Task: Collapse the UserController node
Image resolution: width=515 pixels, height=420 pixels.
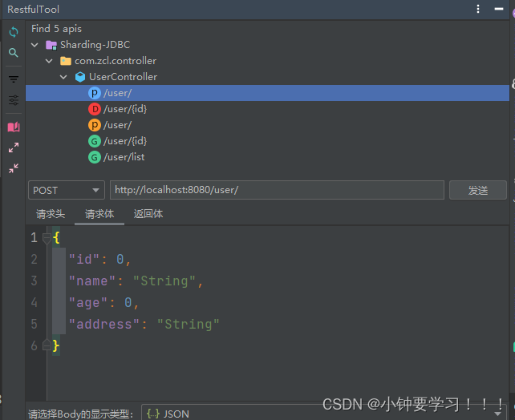Action: point(63,77)
